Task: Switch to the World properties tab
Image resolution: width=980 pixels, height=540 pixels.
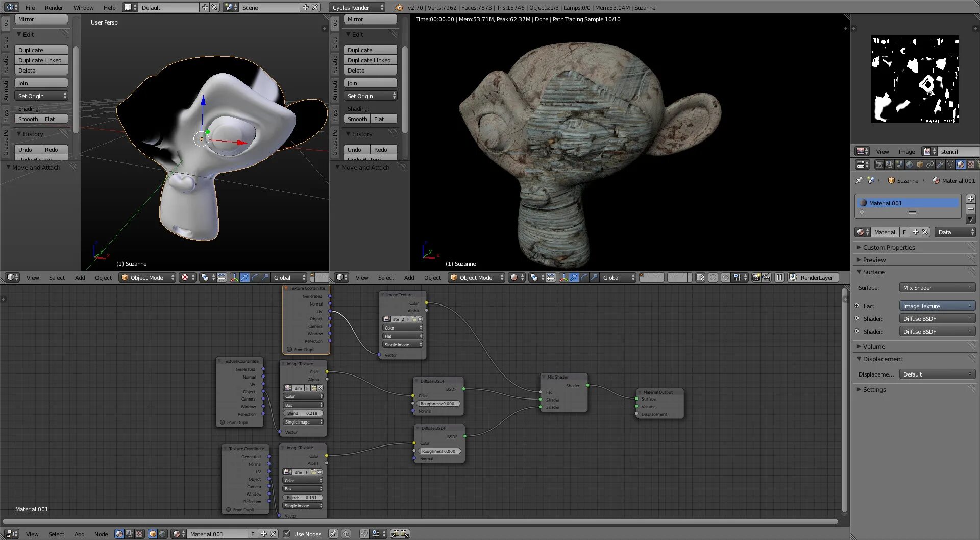Action: [x=910, y=165]
